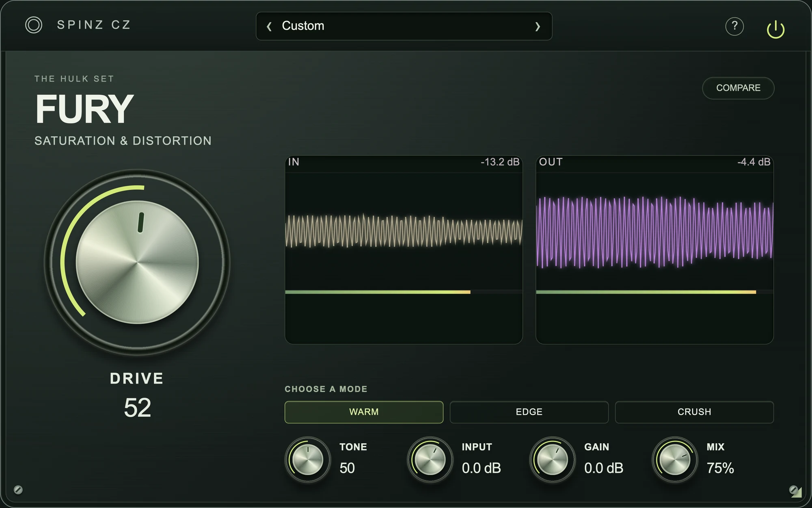The width and height of the screenshot is (812, 508).
Task: Click the TONE value 50
Action: click(x=347, y=468)
